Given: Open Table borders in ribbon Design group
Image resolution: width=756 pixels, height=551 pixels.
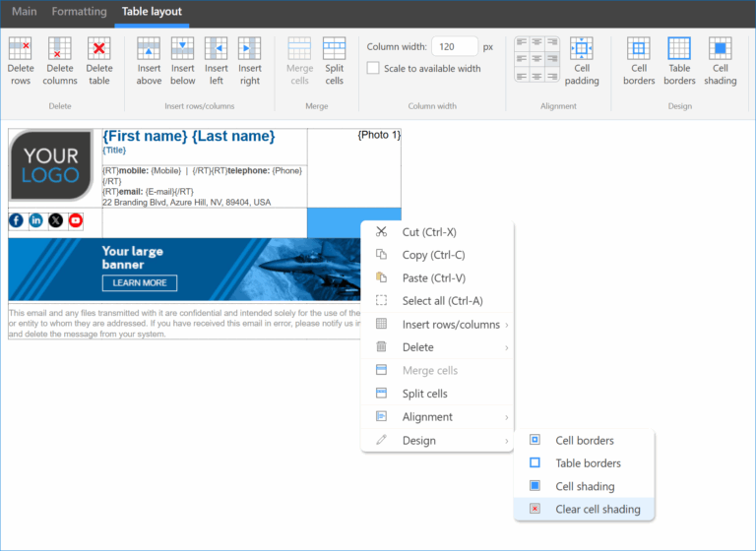Looking at the screenshot, I should [679, 61].
